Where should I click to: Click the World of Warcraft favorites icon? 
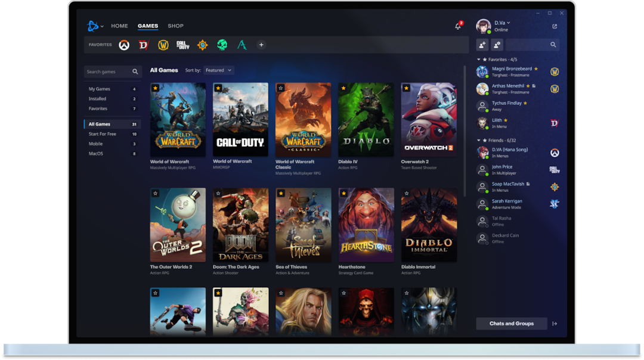pyautogui.click(x=162, y=44)
